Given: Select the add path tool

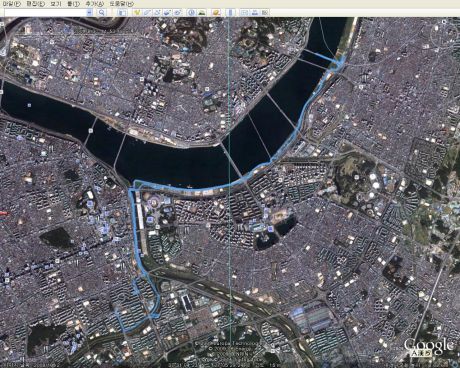Looking at the screenshot, I should tap(157, 13).
